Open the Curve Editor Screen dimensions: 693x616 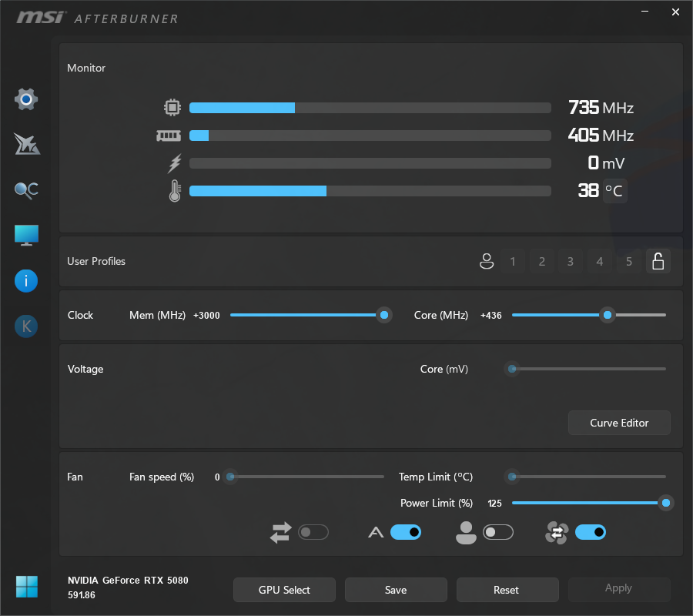[x=619, y=423]
